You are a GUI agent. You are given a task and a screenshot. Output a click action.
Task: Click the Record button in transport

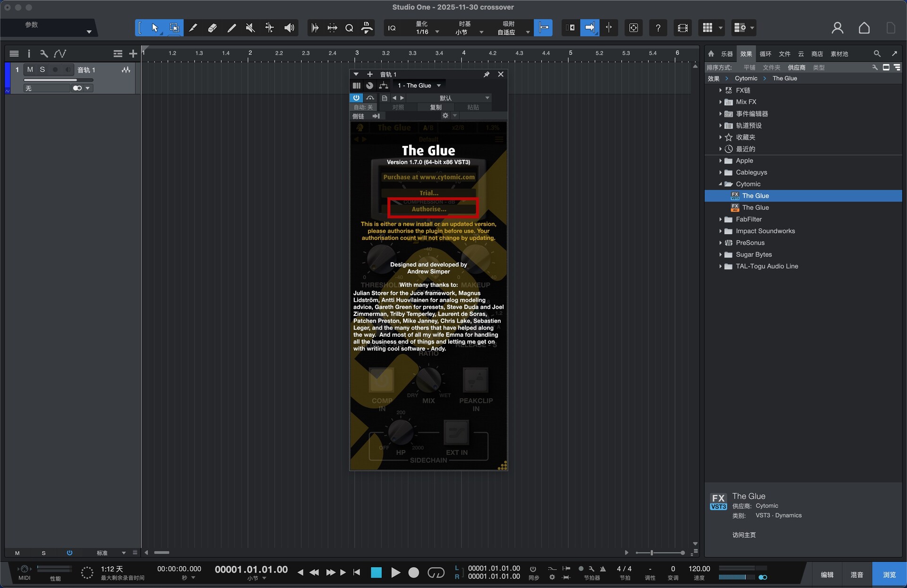click(x=413, y=572)
